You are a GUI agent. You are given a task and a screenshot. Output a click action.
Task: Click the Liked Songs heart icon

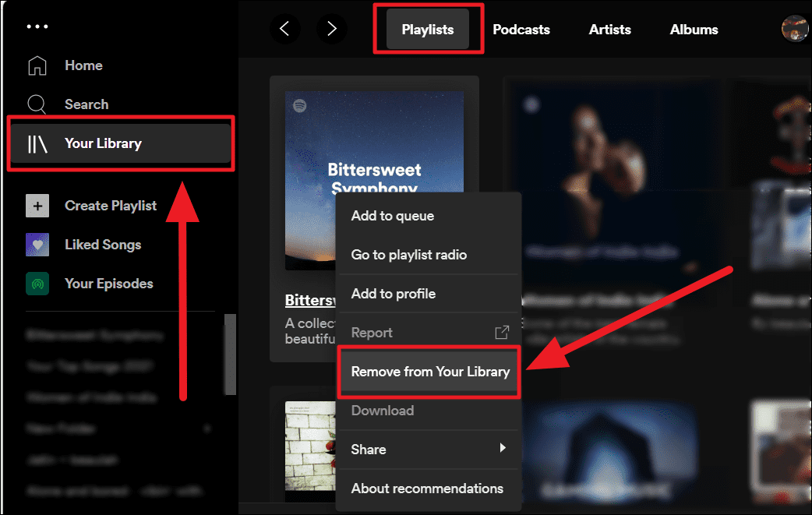tap(37, 245)
